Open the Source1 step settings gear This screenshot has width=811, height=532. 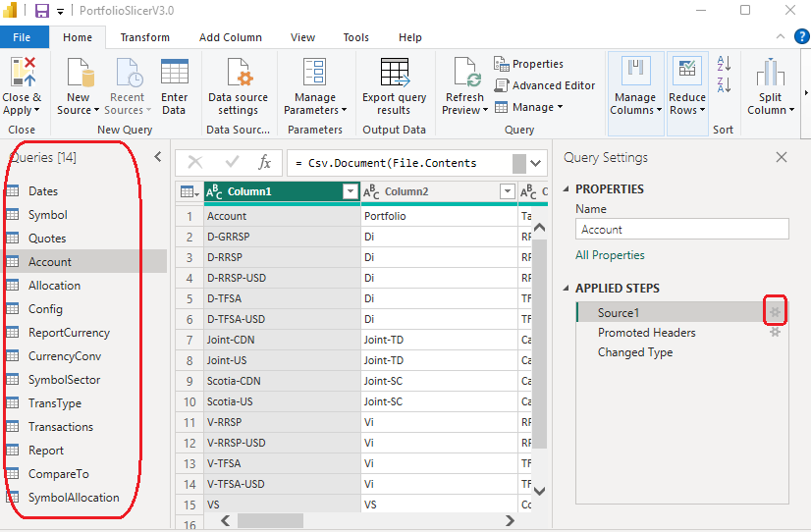[775, 313]
